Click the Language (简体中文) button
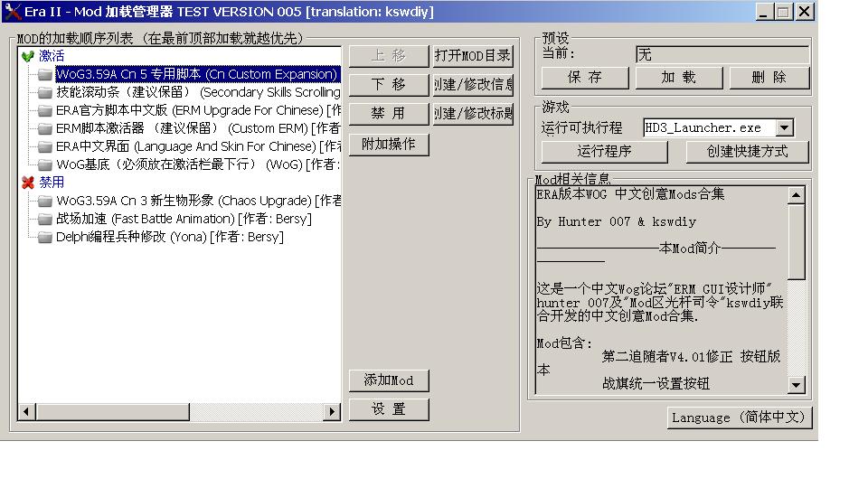Screen dimensions: 868x488 point(739,418)
